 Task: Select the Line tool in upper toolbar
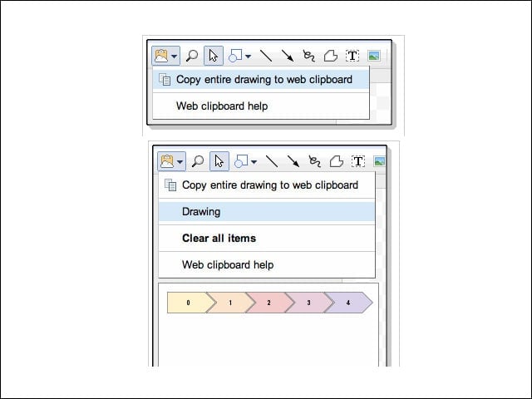click(266, 56)
